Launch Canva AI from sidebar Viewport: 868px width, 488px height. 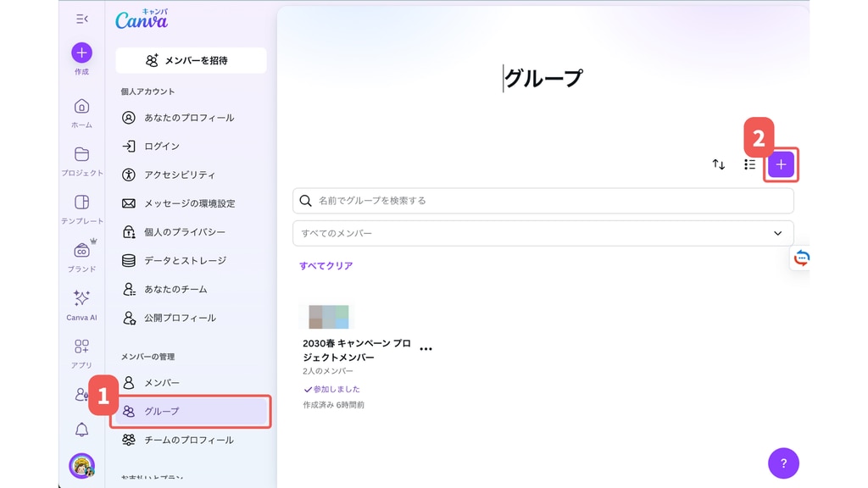(x=81, y=298)
